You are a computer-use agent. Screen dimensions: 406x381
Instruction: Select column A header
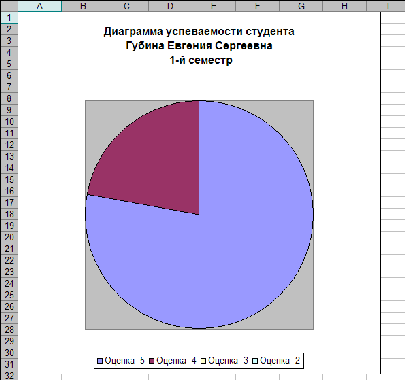click(40, 6)
